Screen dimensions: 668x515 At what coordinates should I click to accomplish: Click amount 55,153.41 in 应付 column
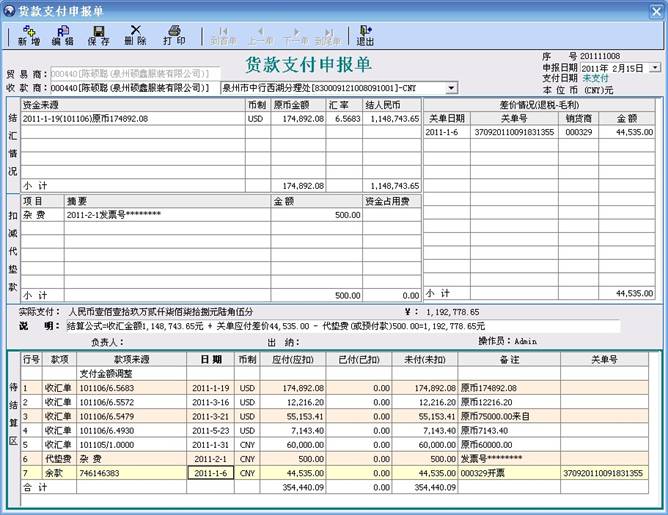(293, 416)
